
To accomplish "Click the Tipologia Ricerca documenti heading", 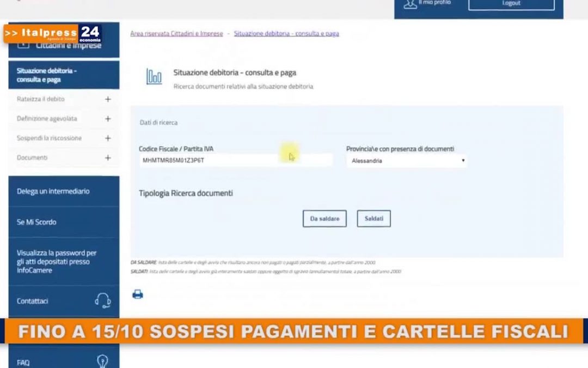I will [186, 193].
